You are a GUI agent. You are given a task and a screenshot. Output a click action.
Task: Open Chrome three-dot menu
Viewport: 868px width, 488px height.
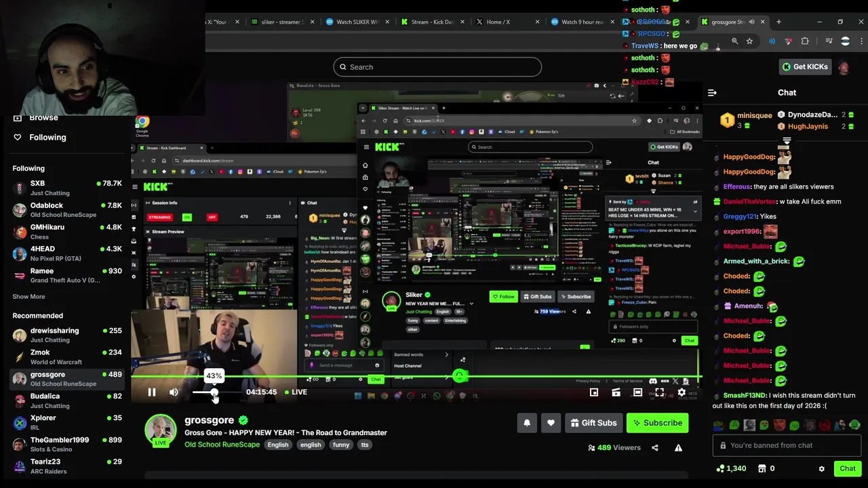(x=863, y=41)
